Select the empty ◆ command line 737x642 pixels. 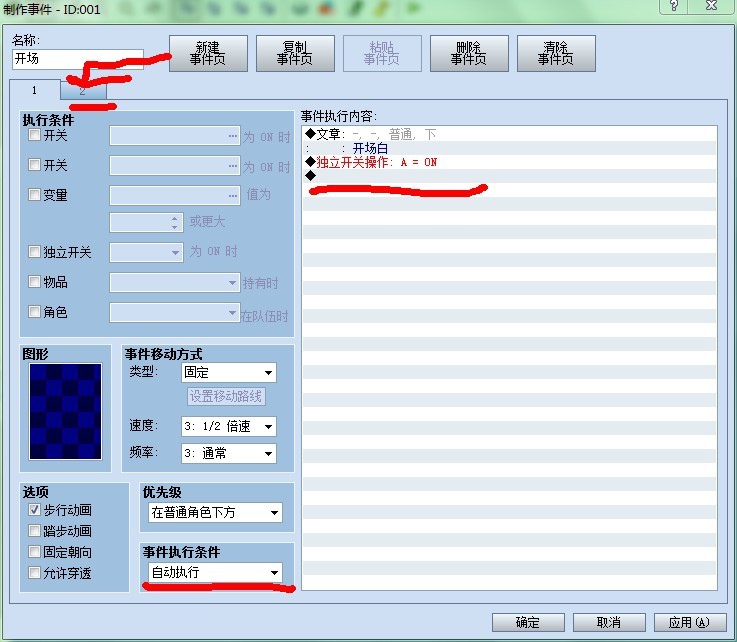pos(510,176)
